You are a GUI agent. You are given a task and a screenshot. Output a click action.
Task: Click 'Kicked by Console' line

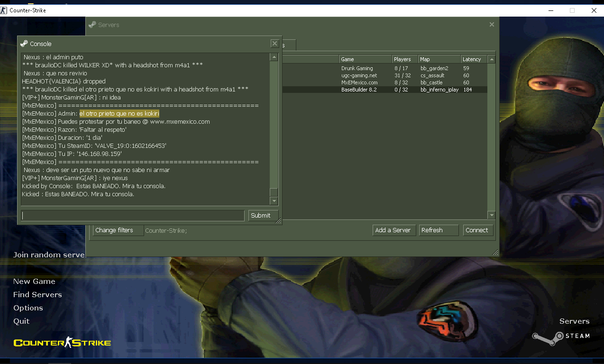93,186
